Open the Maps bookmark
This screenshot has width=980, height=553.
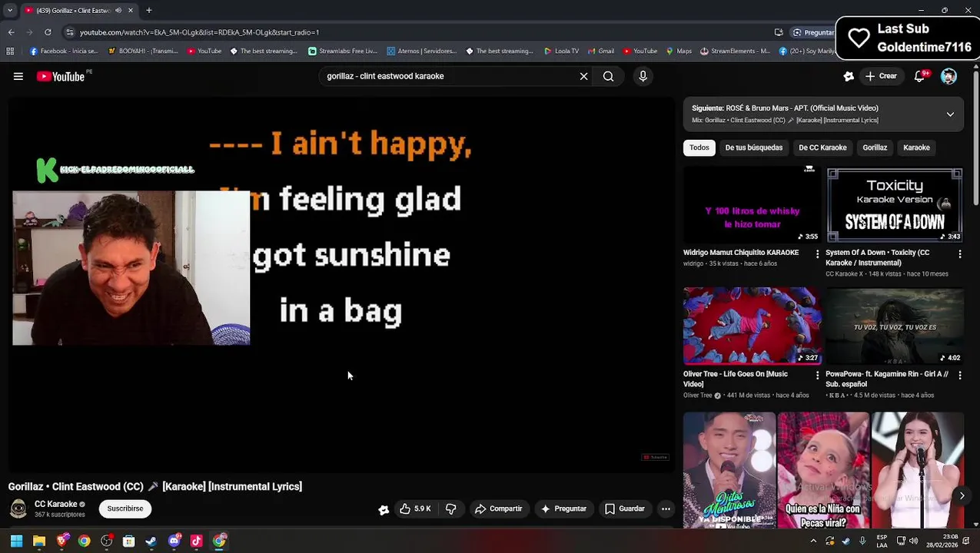click(x=679, y=51)
